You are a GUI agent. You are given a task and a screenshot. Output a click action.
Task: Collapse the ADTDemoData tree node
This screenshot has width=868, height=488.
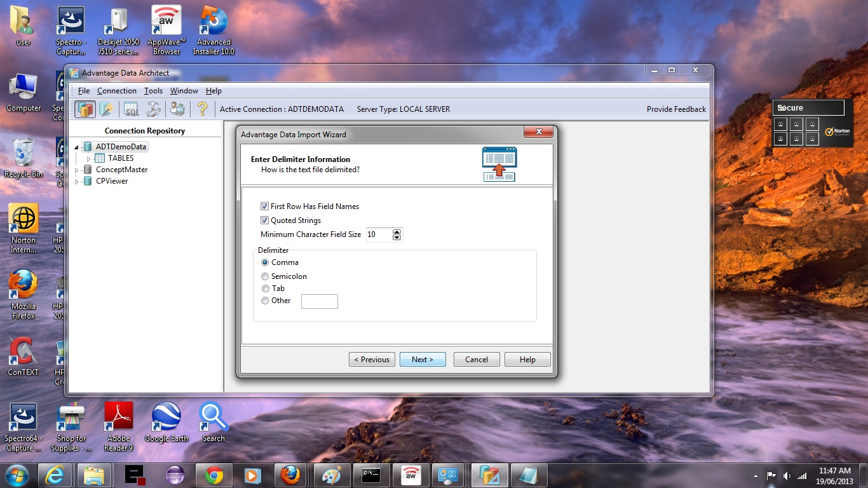(x=77, y=147)
